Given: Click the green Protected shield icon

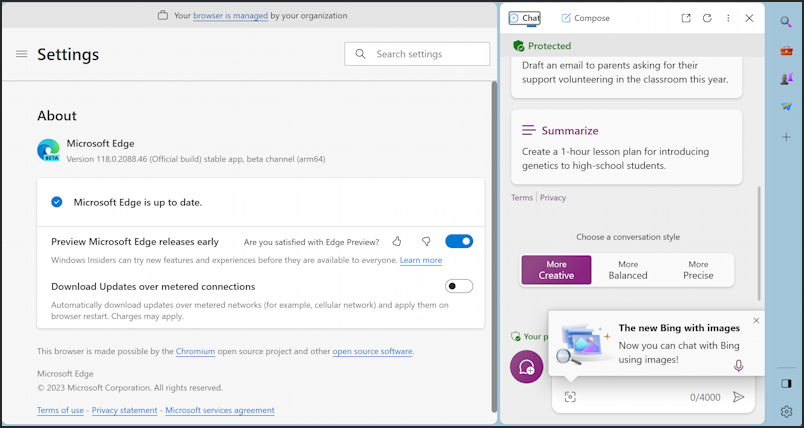Looking at the screenshot, I should (518, 46).
